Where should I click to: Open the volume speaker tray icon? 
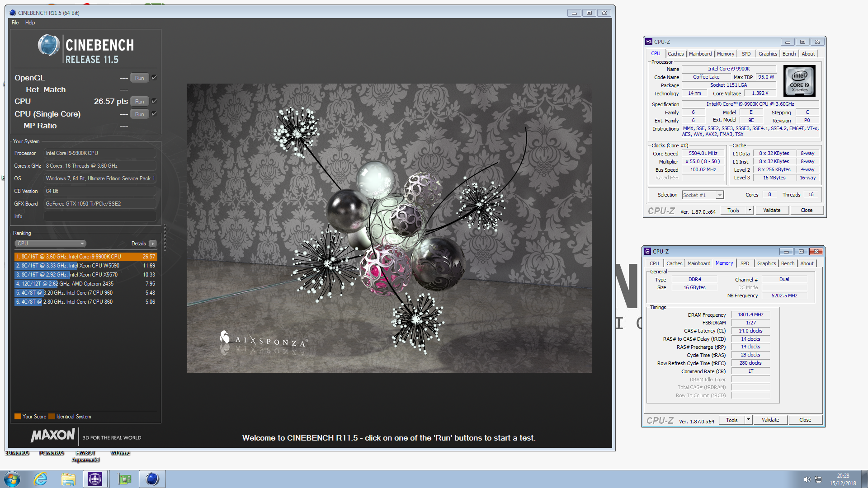(x=807, y=479)
